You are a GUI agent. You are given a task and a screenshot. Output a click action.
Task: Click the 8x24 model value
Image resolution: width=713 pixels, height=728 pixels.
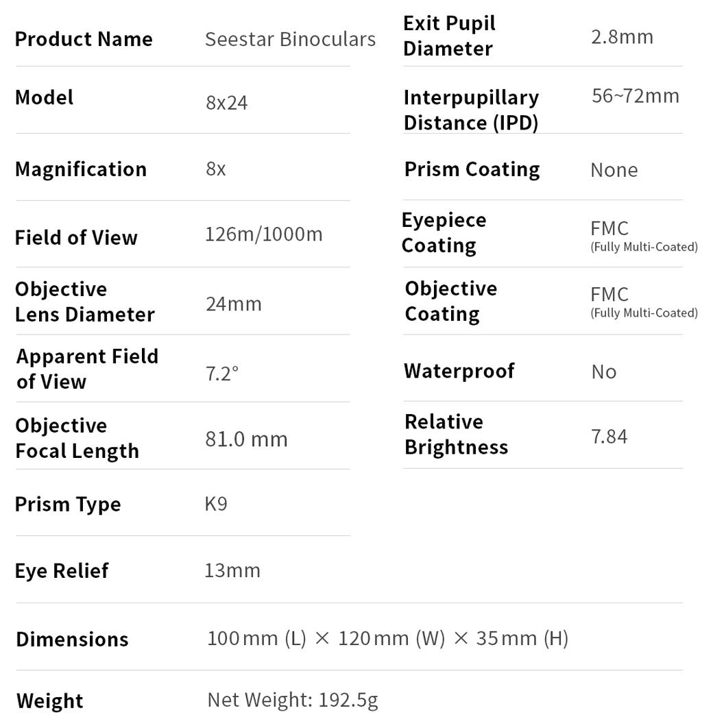click(x=226, y=103)
